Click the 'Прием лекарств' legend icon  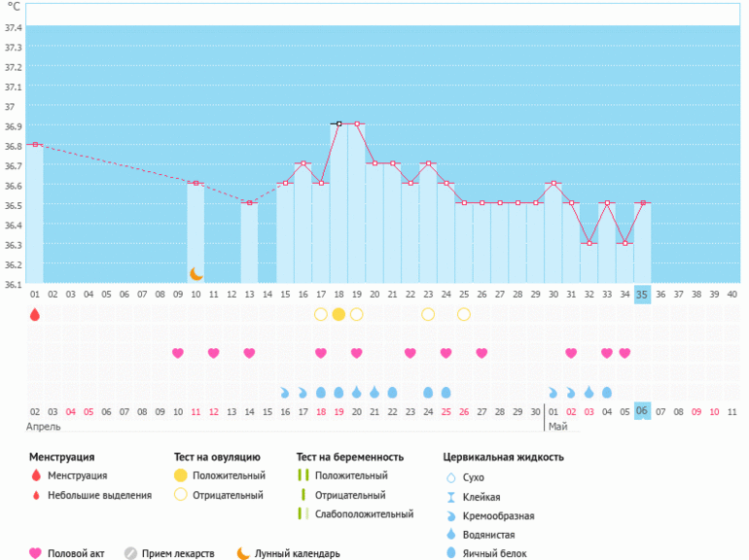click(x=130, y=553)
